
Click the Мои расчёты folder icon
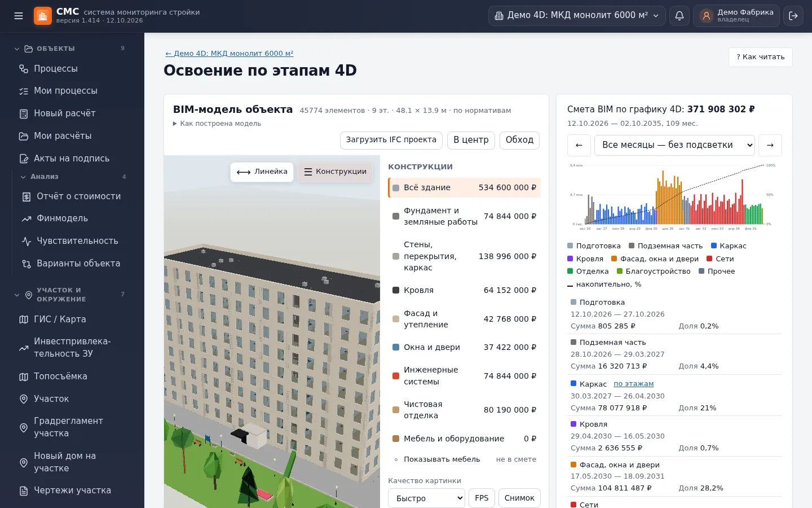click(24, 136)
